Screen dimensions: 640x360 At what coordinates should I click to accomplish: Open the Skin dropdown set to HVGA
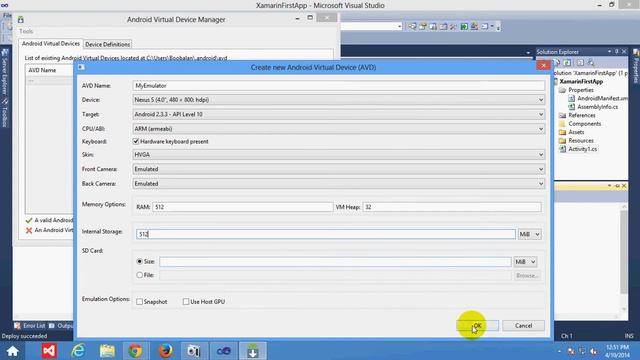(x=339, y=155)
